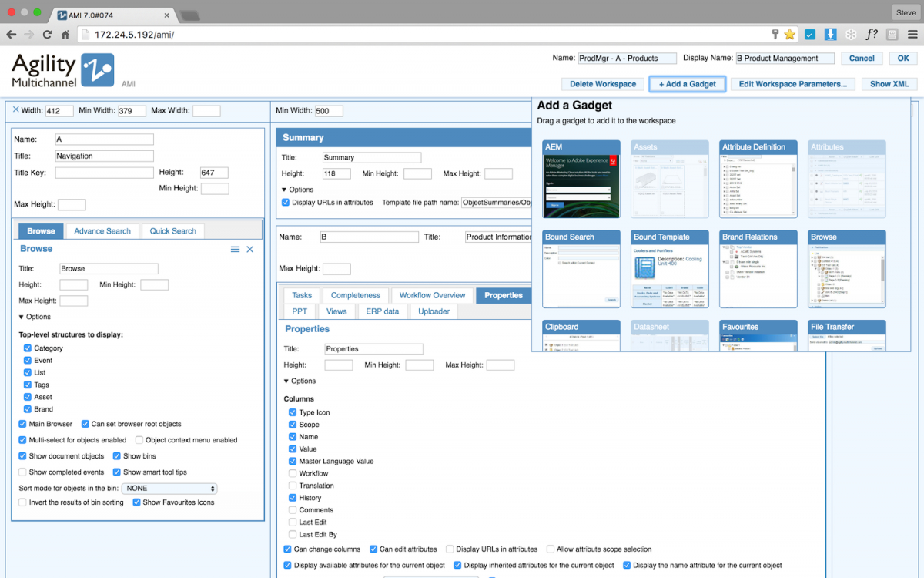
Task: Select the Bound Template gadget
Action: (x=669, y=268)
